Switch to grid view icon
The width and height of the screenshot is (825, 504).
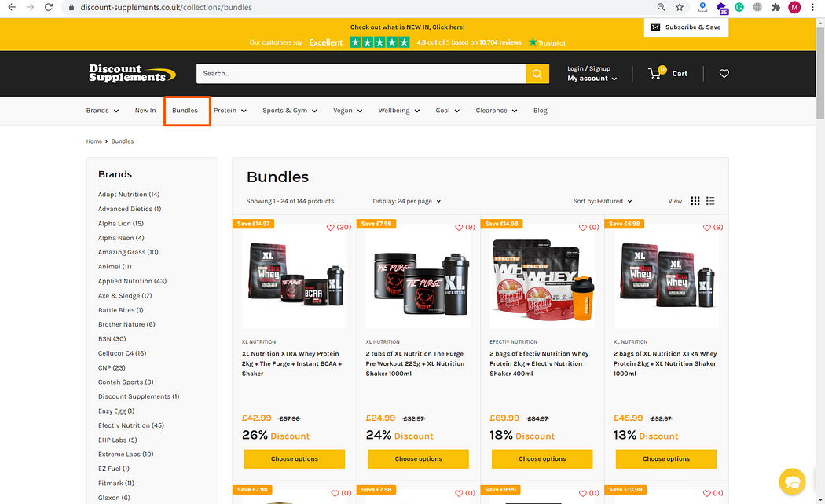click(x=695, y=201)
